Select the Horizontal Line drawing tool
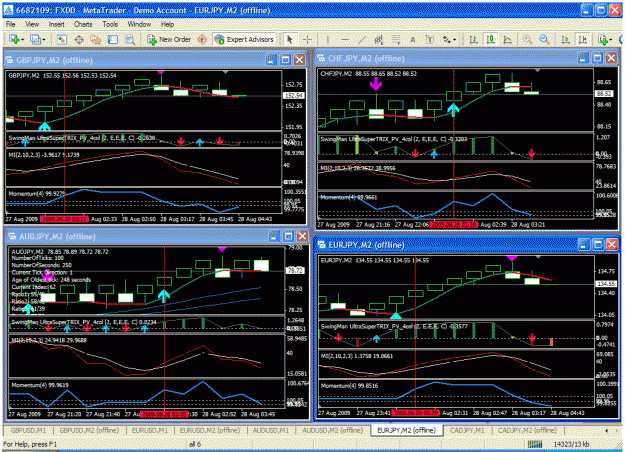This screenshot has width=625, height=452. pos(345,39)
